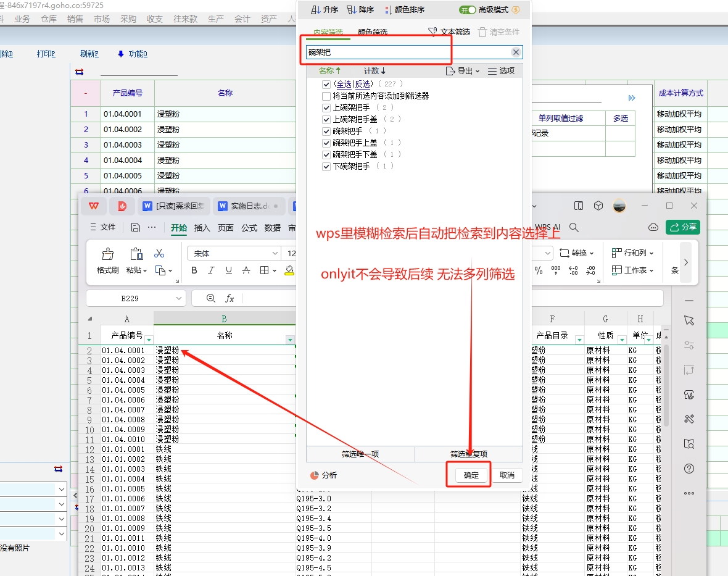Screen dimensions: 728x576
Task: Clear filter search text with X icon
Action: tap(516, 52)
